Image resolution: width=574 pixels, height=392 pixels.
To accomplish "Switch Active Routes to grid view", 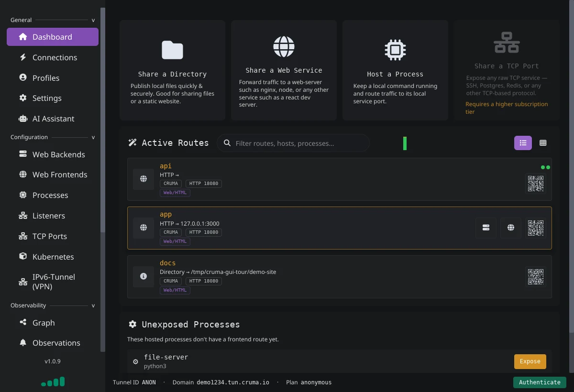I will 543,142.
